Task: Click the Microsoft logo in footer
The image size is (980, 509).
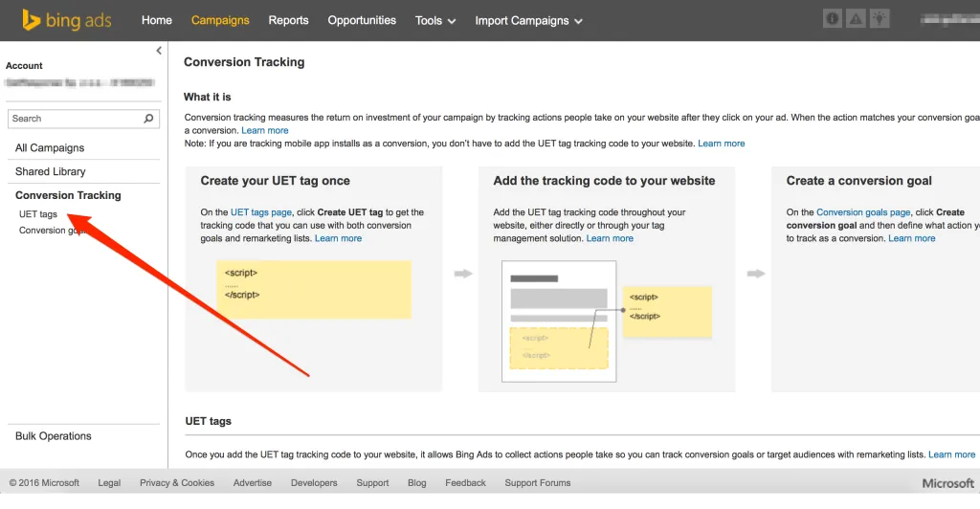Action: [x=947, y=483]
